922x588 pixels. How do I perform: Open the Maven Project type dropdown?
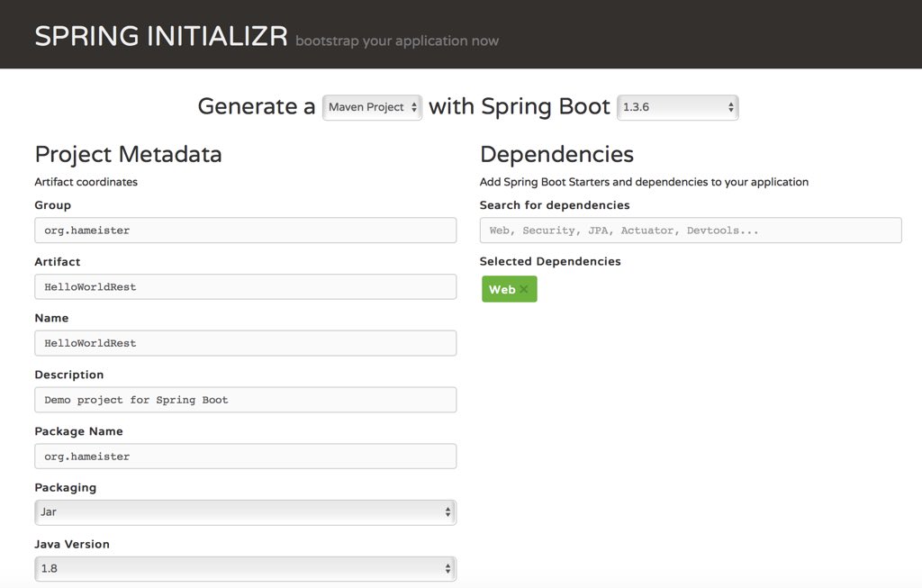(x=372, y=107)
